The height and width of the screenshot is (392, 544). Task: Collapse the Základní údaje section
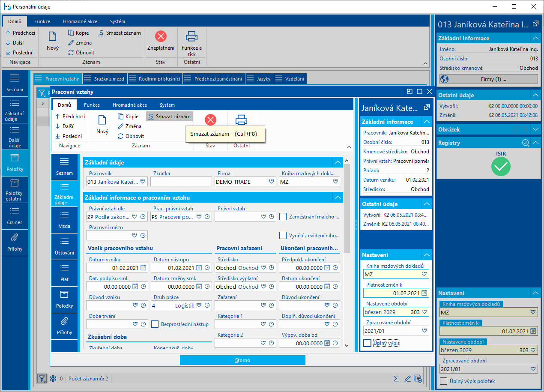(x=338, y=162)
